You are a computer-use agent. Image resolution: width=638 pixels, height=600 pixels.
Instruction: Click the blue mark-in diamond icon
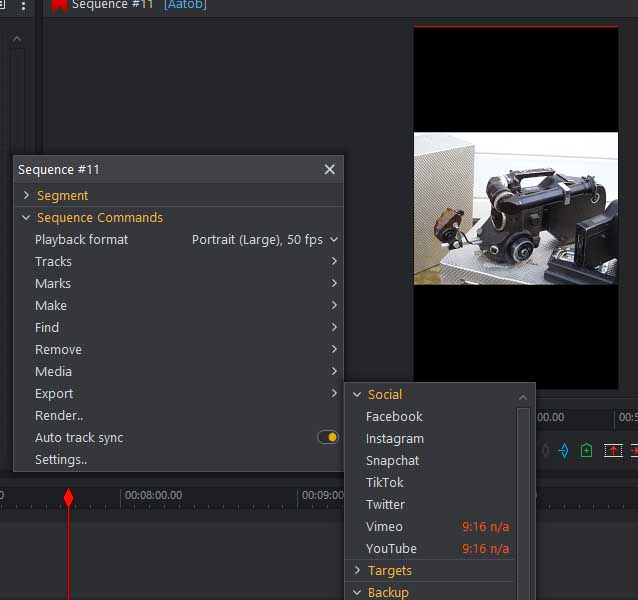coord(564,450)
